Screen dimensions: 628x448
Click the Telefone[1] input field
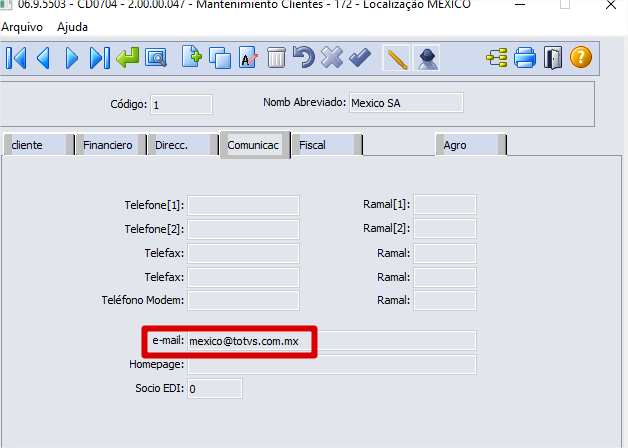(x=244, y=205)
